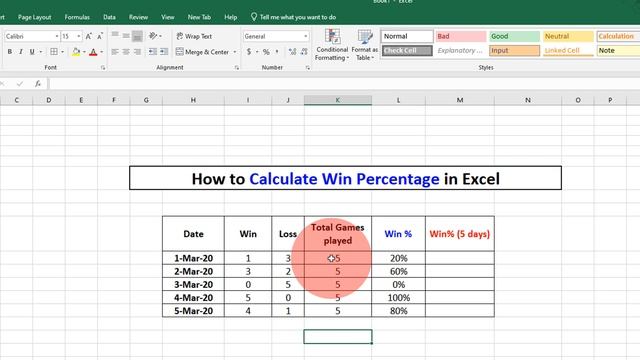The height and width of the screenshot is (360, 640).
Task: Click Tell me what you want to do
Action: (x=293, y=17)
